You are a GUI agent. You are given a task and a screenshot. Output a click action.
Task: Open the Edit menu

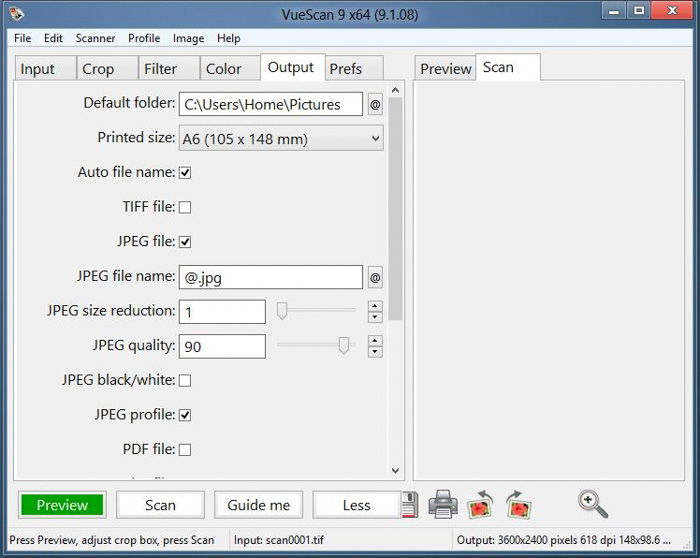coord(53,38)
